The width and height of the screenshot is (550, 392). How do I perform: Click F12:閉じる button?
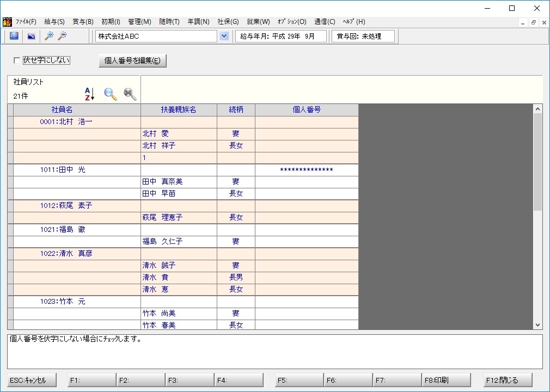click(x=508, y=380)
